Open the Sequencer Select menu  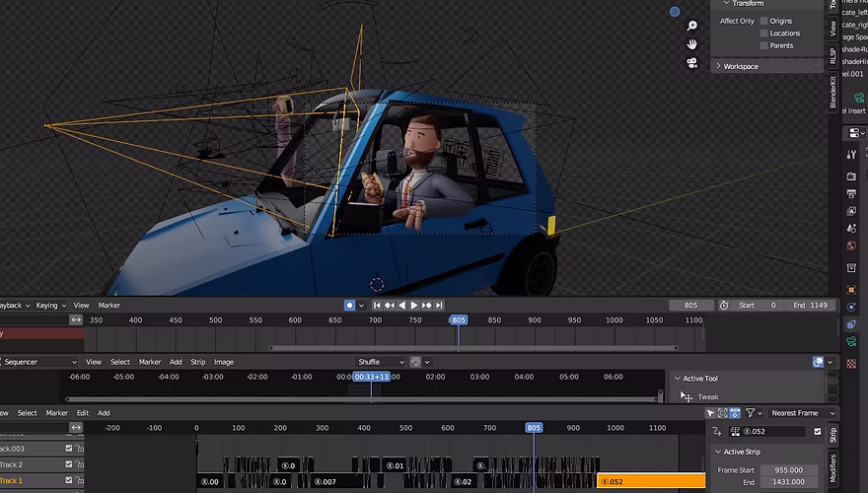click(120, 362)
